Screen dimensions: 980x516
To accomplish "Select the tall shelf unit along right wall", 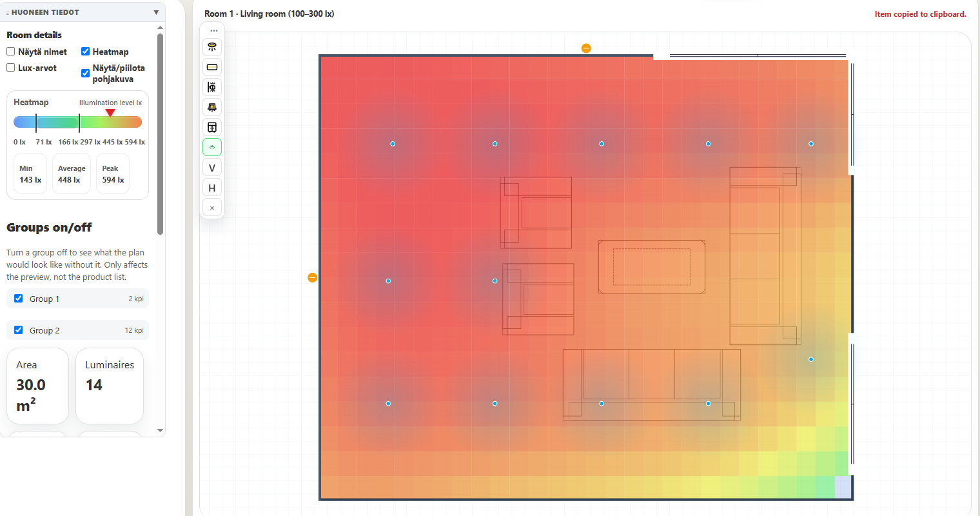I will point(765,256).
